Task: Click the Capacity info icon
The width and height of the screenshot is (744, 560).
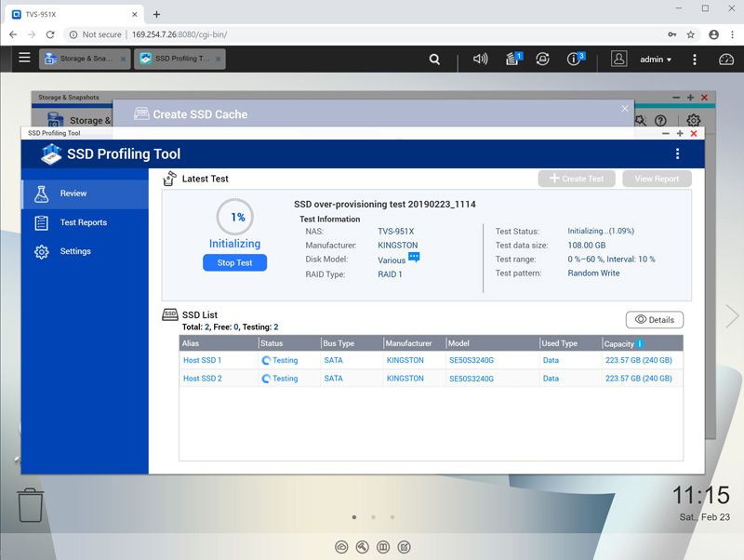Action: point(640,344)
